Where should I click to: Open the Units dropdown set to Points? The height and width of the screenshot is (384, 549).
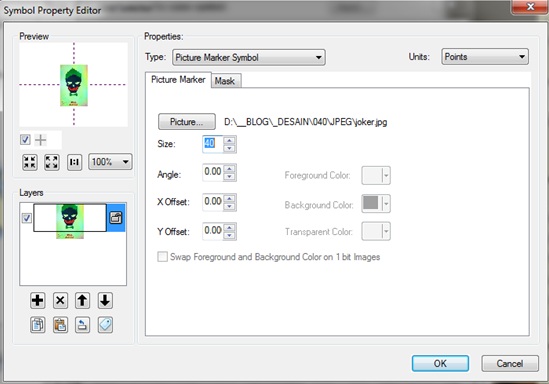click(485, 57)
